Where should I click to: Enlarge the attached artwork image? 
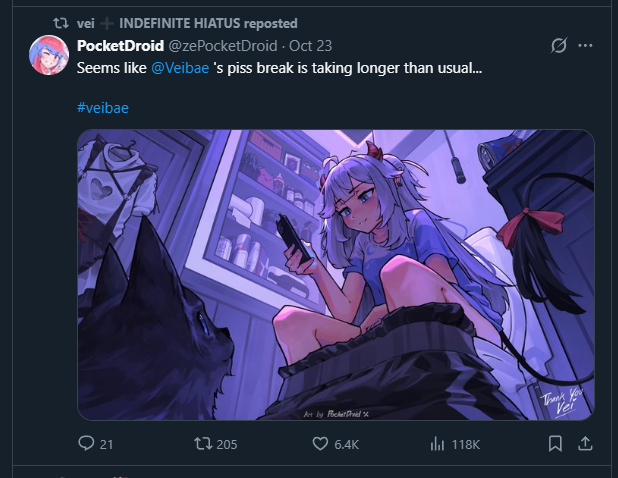336,275
